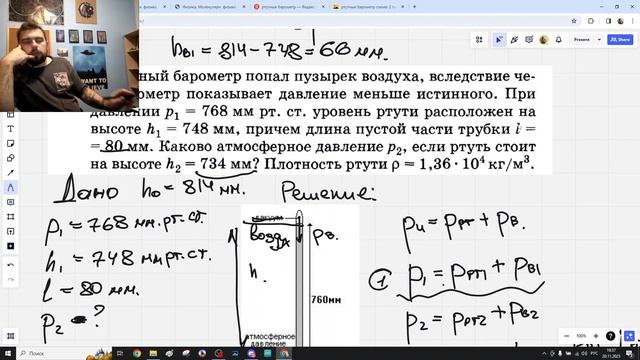Click the blue Share button

[620, 40]
